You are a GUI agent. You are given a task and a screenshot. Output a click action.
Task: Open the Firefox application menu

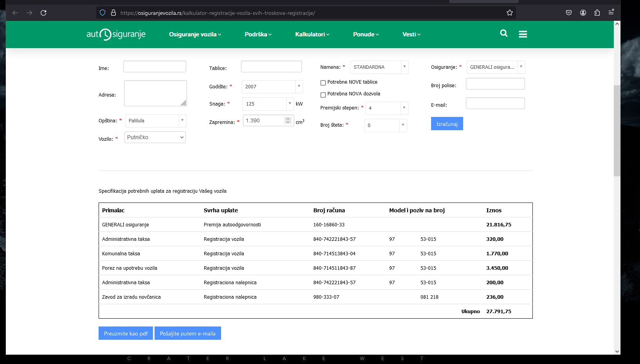pyautogui.click(x=611, y=13)
